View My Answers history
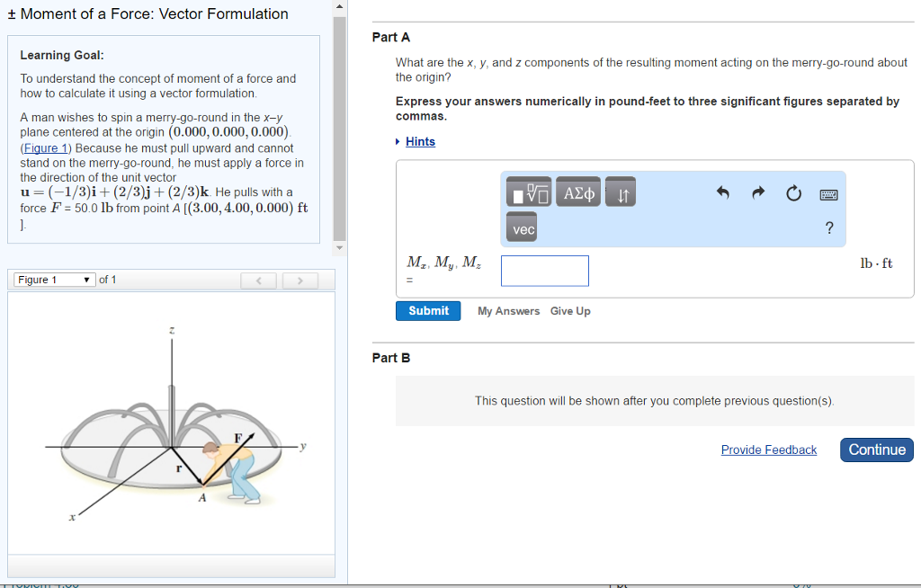921x588 pixels. (508, 310)
